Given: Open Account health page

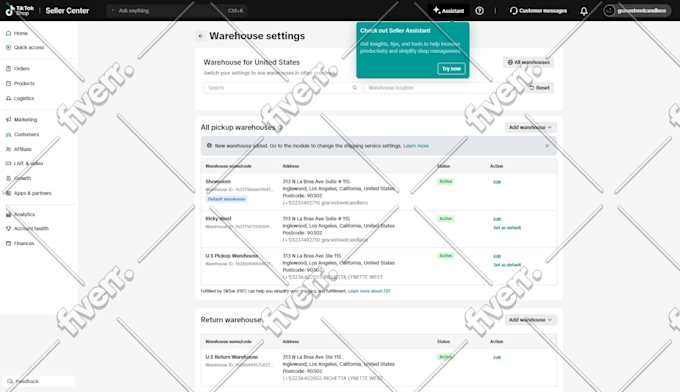Looking at the screenshot, I should point(31,229).
